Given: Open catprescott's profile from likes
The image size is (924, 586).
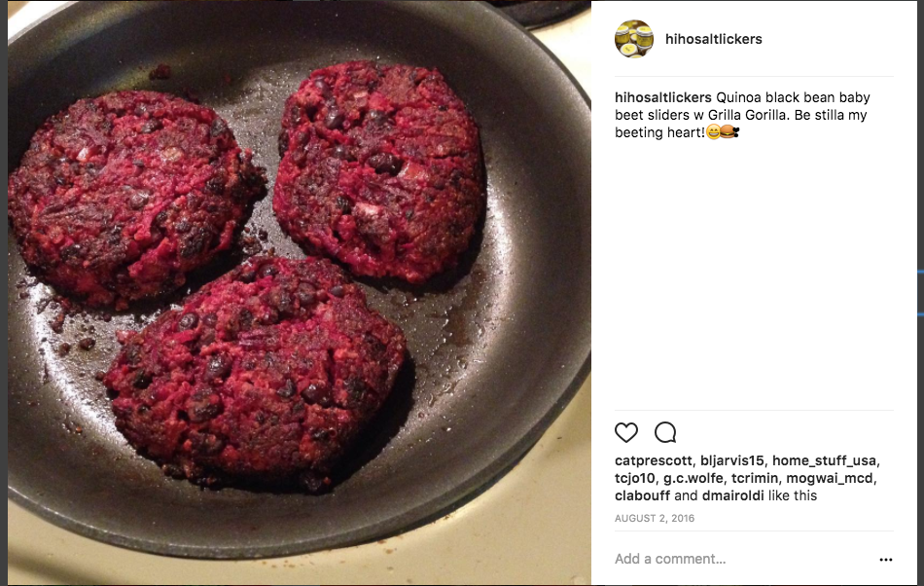Looking at the screenshot, I should (654, 460).
